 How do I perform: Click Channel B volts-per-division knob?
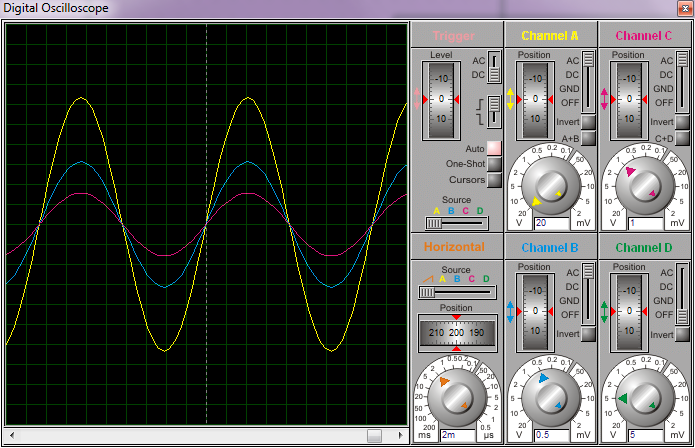coord(551,397)
